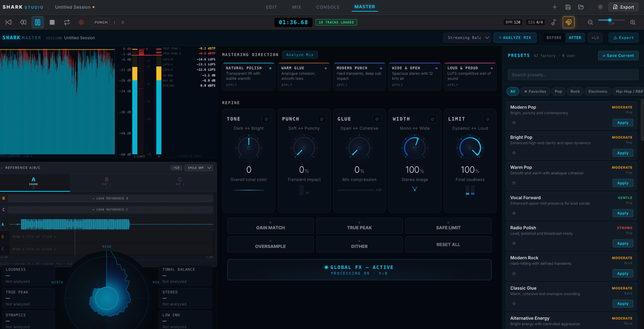This screenshot has height=329, width=644.
Task: Click the ANALYZE MIX header button
Action: tap(515, 38)
